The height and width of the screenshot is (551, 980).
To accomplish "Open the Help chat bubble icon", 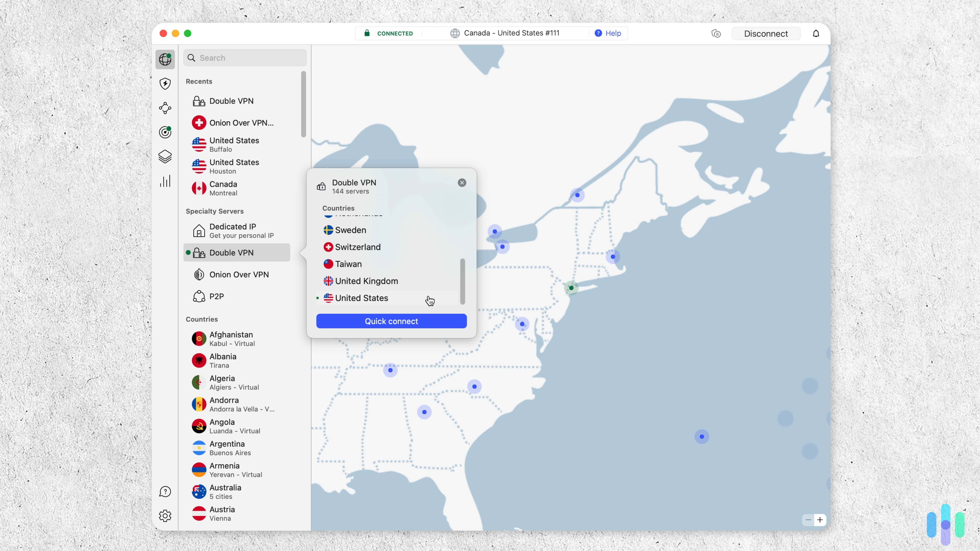I will pyautogui.click(x=165, y=491).
